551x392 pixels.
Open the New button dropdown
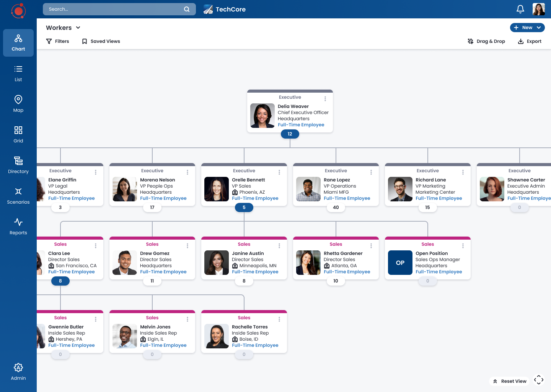(527, 28)
